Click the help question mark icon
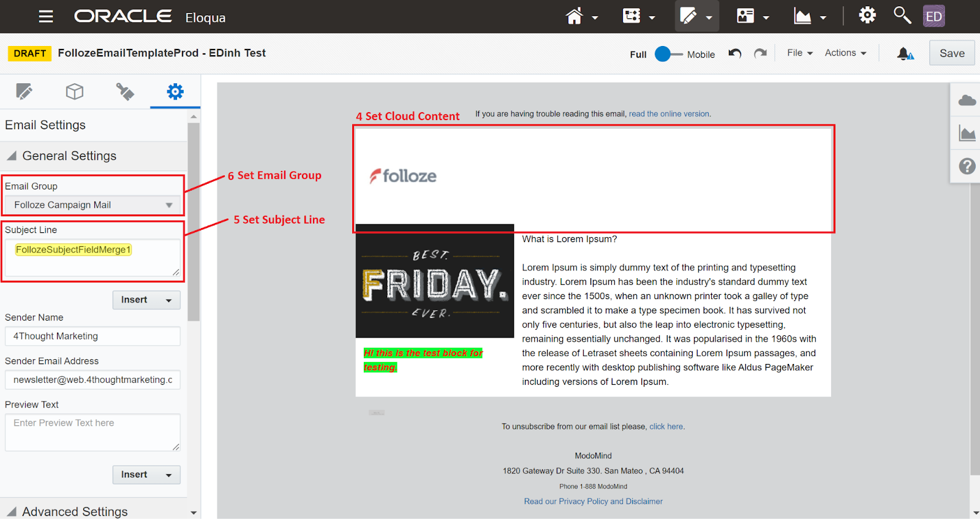980x519 pixels. coord(965,165)
